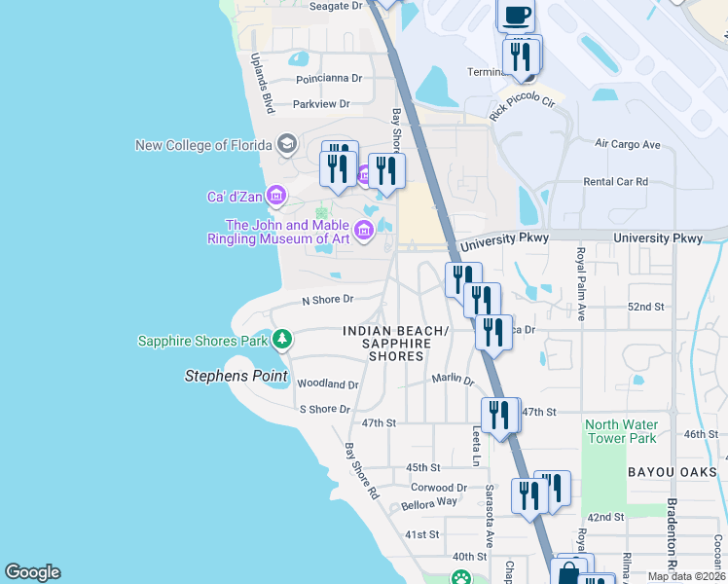Click the Woodland Dr label
The image size is (728, 584).
click(x=328, y=383)
